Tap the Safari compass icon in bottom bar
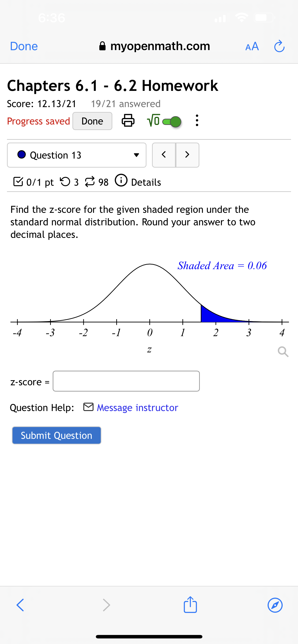Screen dimensions: 298x644 coord(275,605)
